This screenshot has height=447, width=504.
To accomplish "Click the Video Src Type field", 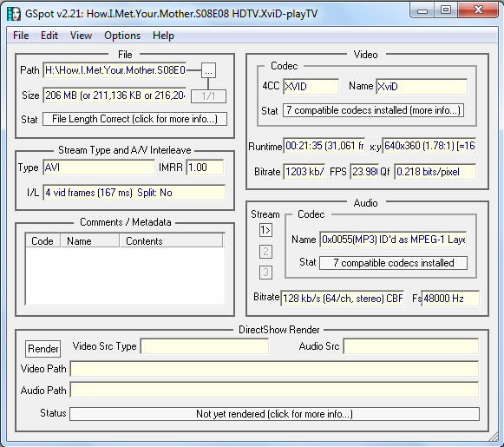I will point(205,346).
